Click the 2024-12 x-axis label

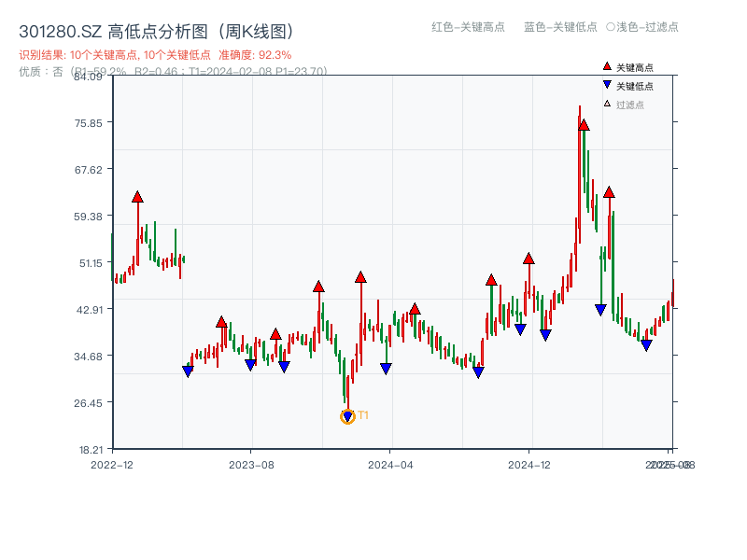coord(530,463)
